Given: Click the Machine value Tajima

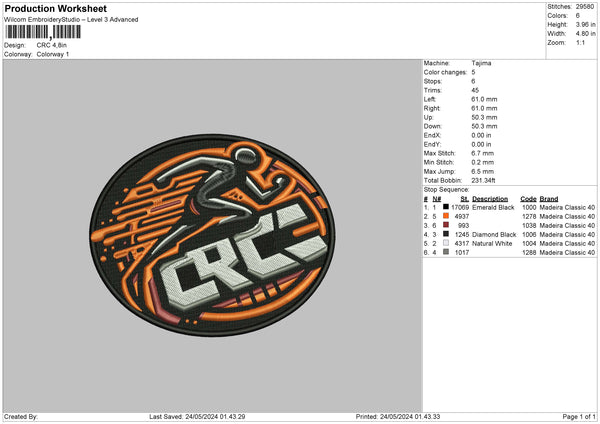Looking at the screenshot, I should (x=481, y=63).
